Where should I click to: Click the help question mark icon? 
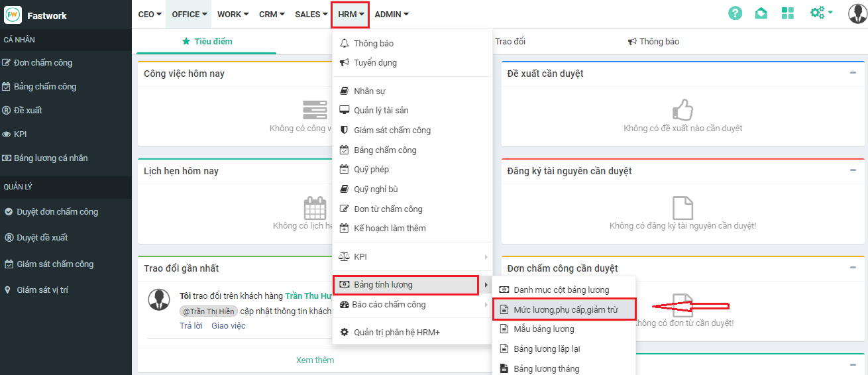735,14
